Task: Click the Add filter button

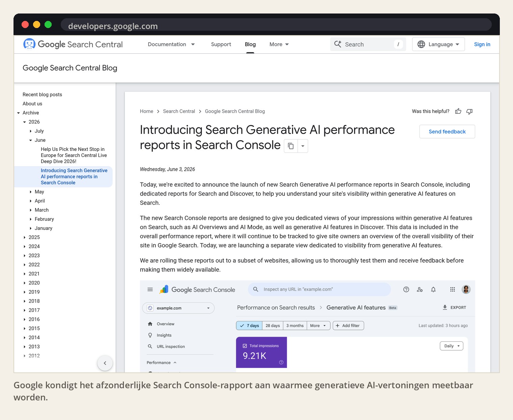Action: pyautogui.click(x=348, y=325)
